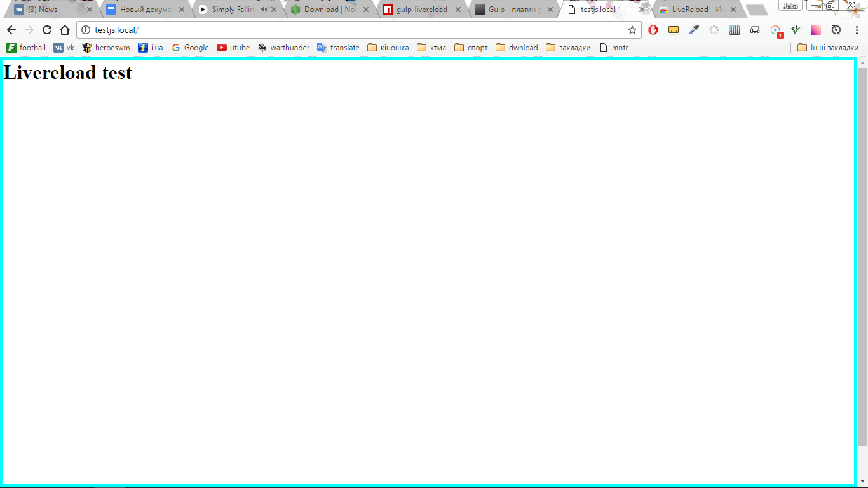
Task: Switch to the gulp-livereload tab
Action: 421,10
